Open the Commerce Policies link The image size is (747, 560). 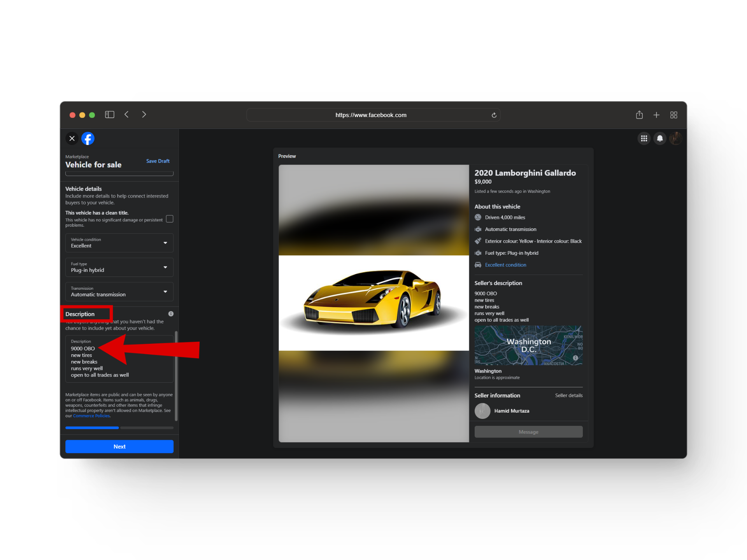click(91, 416)
